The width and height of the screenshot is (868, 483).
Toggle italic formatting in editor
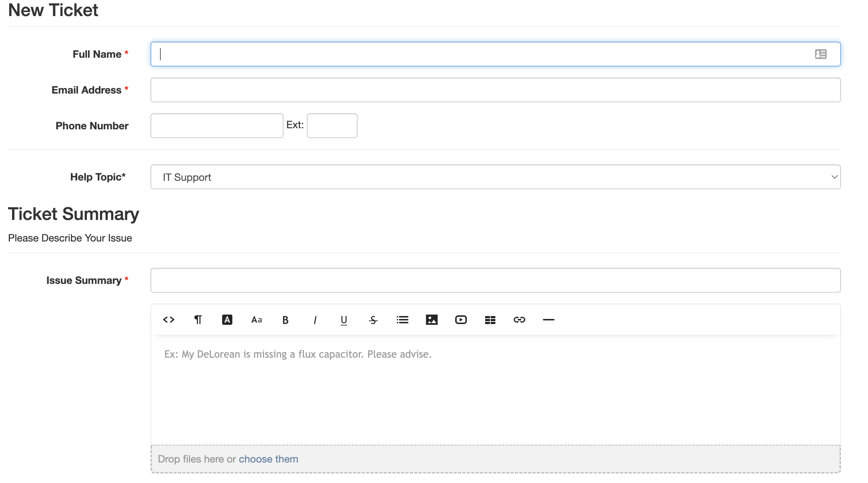315,320
